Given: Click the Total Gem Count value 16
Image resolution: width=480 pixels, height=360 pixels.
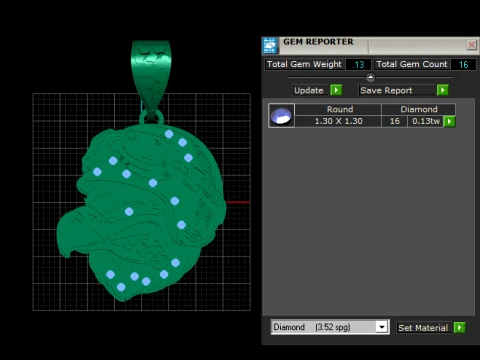Looking at the screenshot, I should point(463,64).
